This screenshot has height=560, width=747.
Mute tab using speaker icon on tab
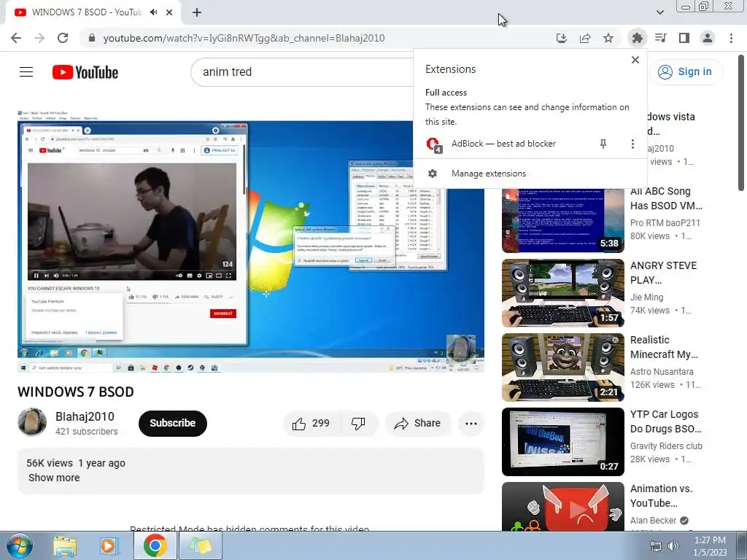pyautogui.click(x=153, y=12)
